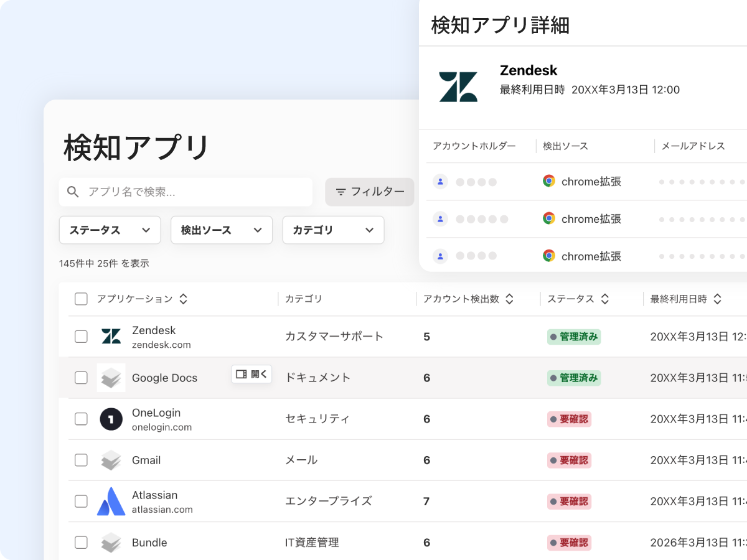The image size is (747, 560).
Task: Click the OneLogin app icon
Action: coord(111,419)
